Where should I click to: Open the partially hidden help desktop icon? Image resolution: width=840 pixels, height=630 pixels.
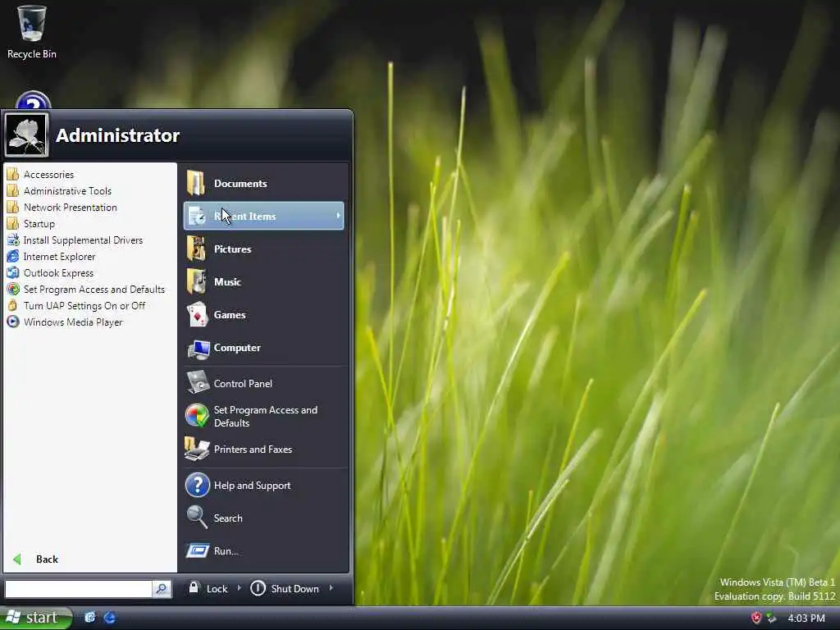click(x=33, y=99)
